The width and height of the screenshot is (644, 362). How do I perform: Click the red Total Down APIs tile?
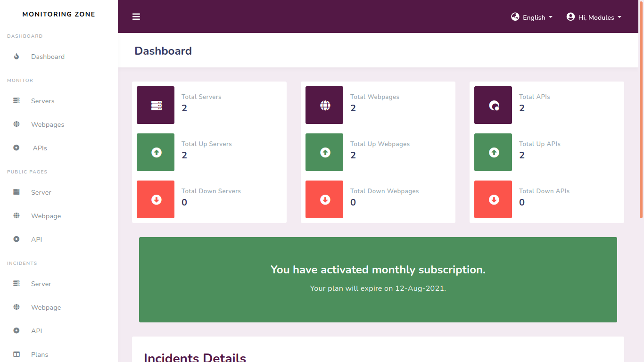[493, 199]
